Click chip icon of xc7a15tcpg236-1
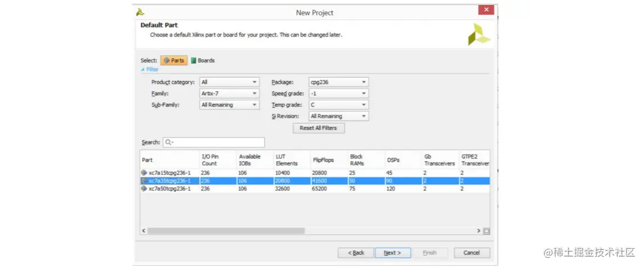Image resolution: width=644 pixels, height=267 pixels. (x=144, y=173)
